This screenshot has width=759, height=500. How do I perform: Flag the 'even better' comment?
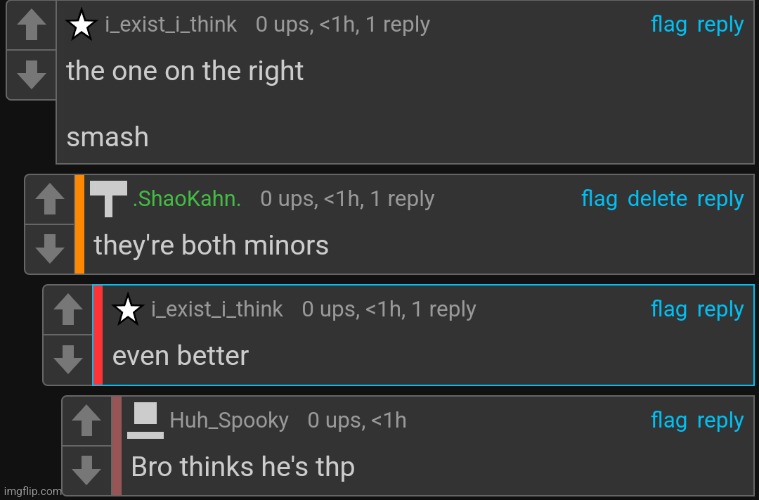tap(668, 310)
